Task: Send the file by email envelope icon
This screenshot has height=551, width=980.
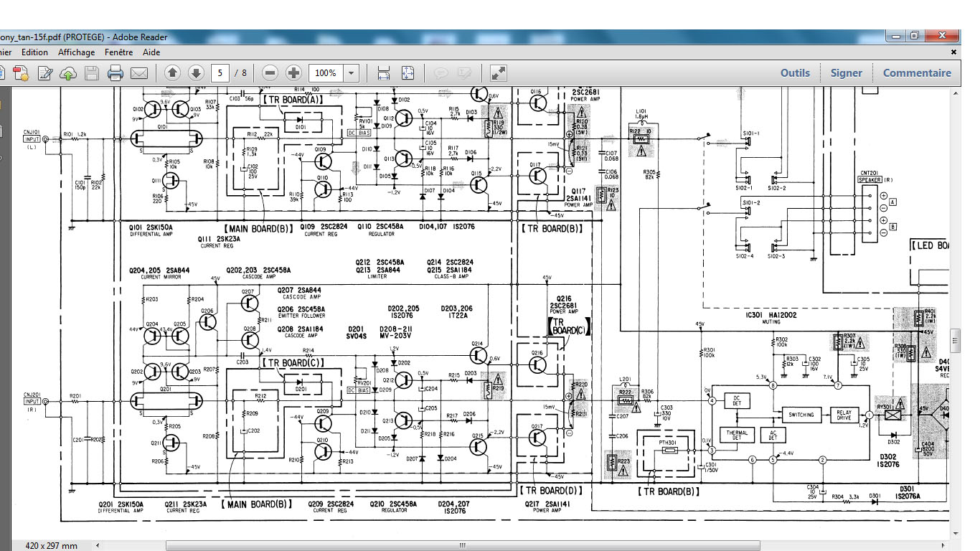Action: click(139, 72)
